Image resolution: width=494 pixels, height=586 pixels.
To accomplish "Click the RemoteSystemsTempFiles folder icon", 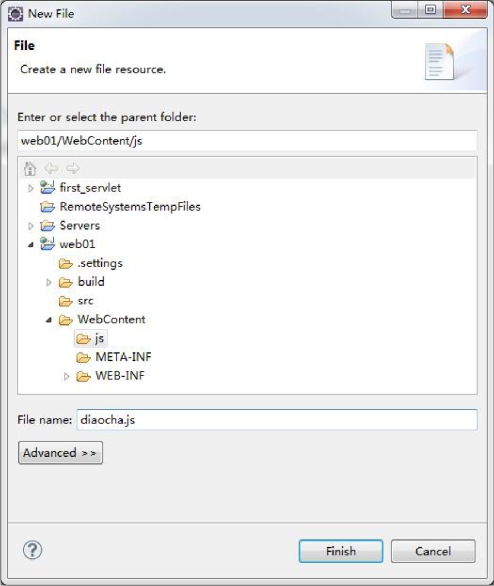I will (x=47, y=207).
